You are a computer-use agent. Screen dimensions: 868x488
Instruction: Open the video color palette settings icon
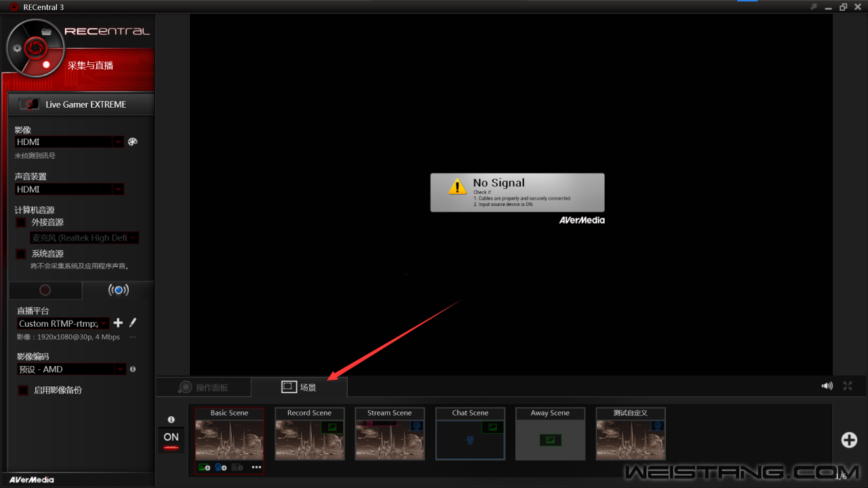coord(133,142)
